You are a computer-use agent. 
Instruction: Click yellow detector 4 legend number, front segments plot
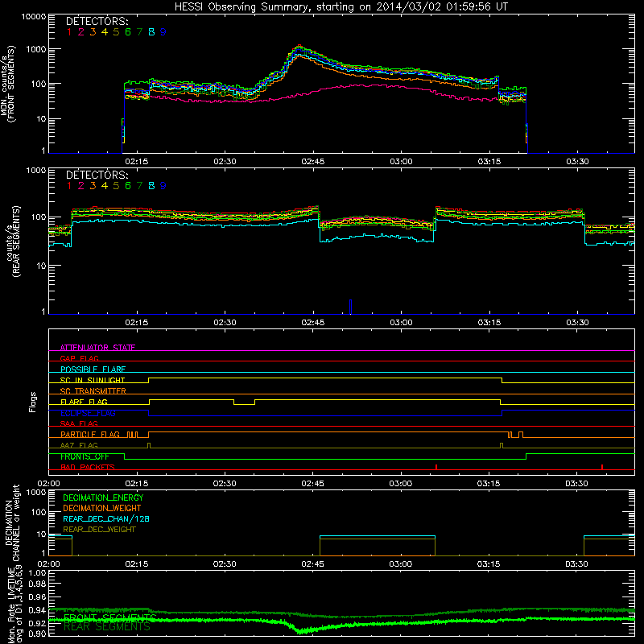(x=105, y=32)
